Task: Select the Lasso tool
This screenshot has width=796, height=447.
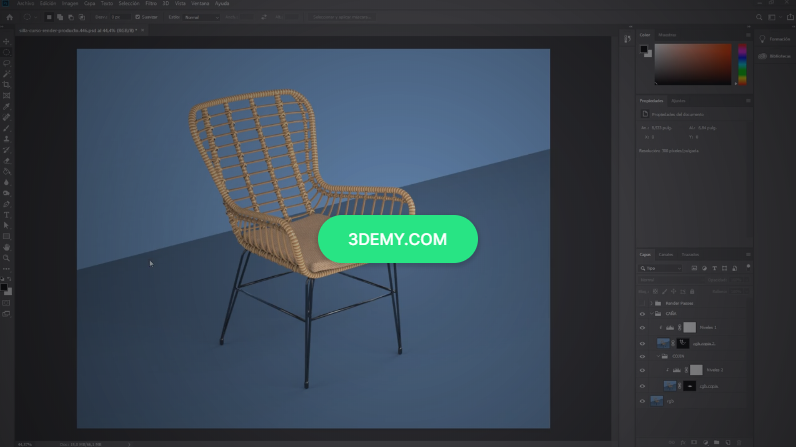Action: (x=7, y=63)
